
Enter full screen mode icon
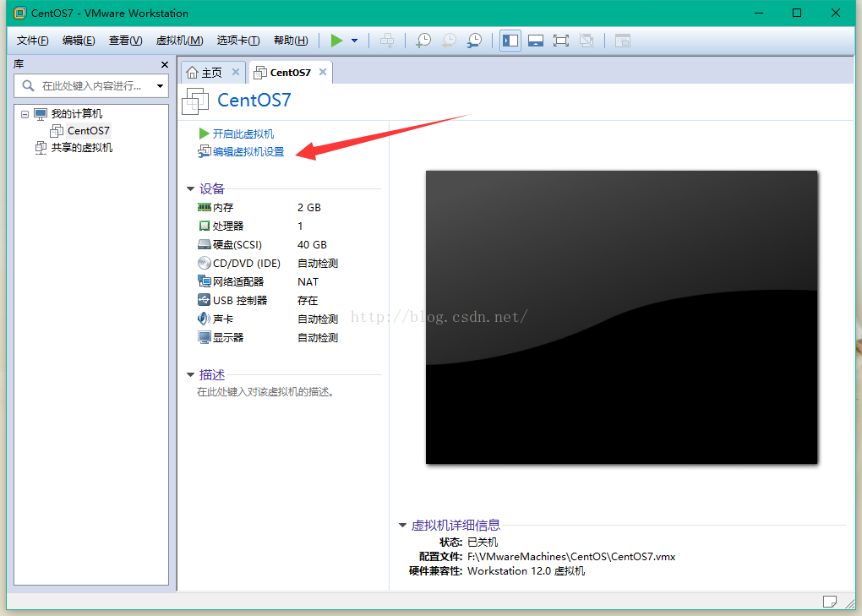561,40
